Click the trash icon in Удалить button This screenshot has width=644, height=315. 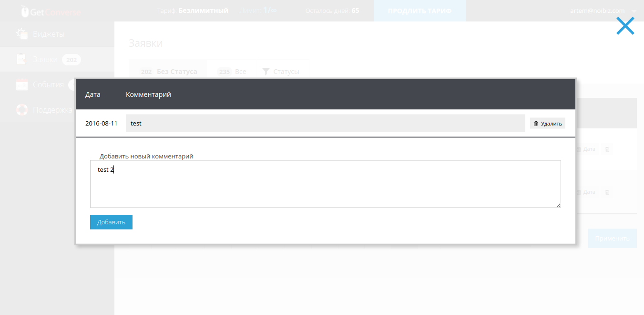536,124
